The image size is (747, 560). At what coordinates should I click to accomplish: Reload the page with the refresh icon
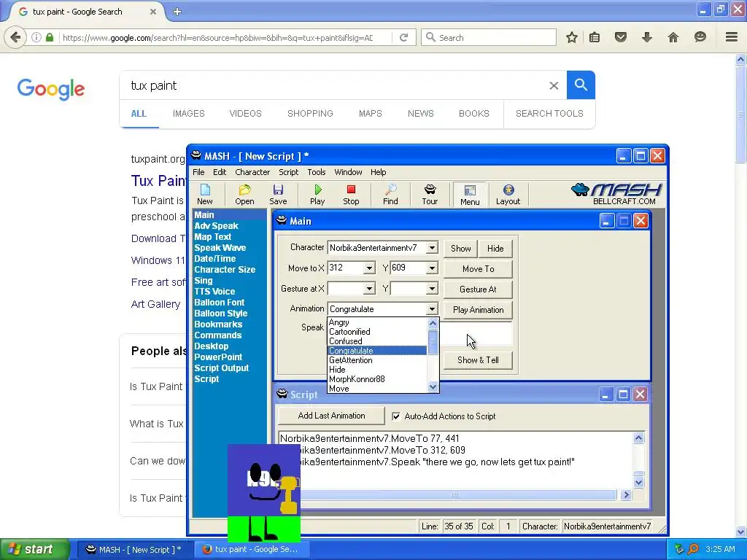(403, 37)
